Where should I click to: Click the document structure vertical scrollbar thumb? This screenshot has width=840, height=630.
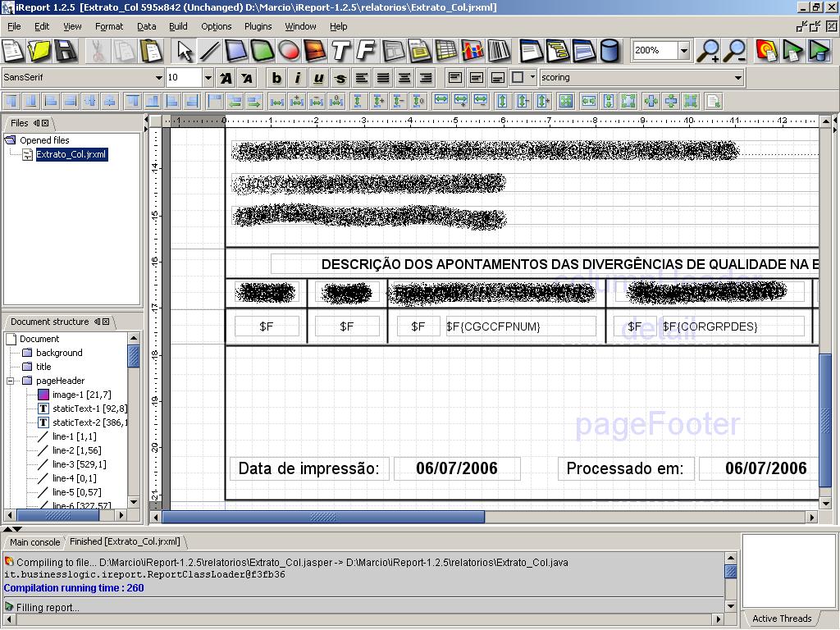pyautogui.click(x=134, y=357)
